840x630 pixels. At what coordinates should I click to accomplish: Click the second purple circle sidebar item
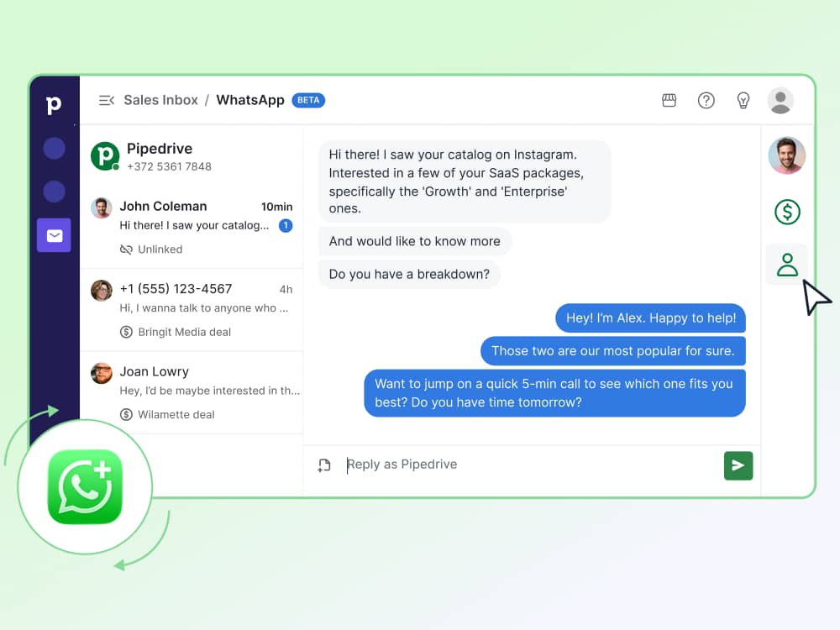coord(54,192)
